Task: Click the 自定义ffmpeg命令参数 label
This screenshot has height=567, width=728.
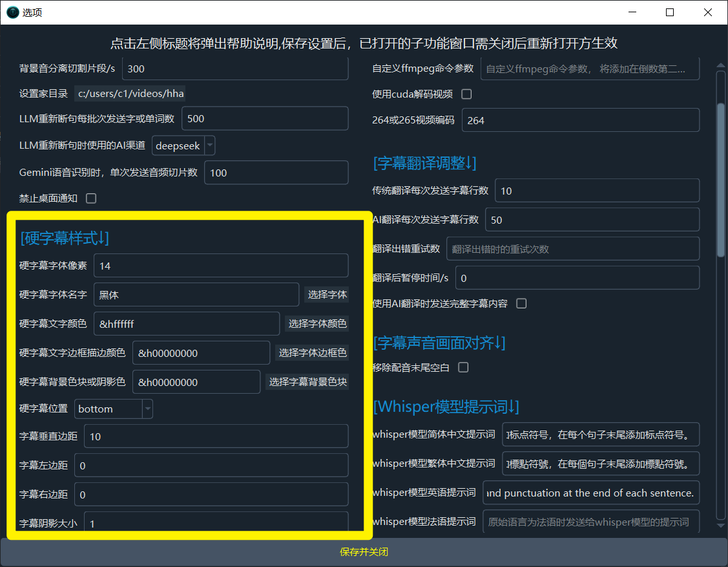Action: click(423, 69)
